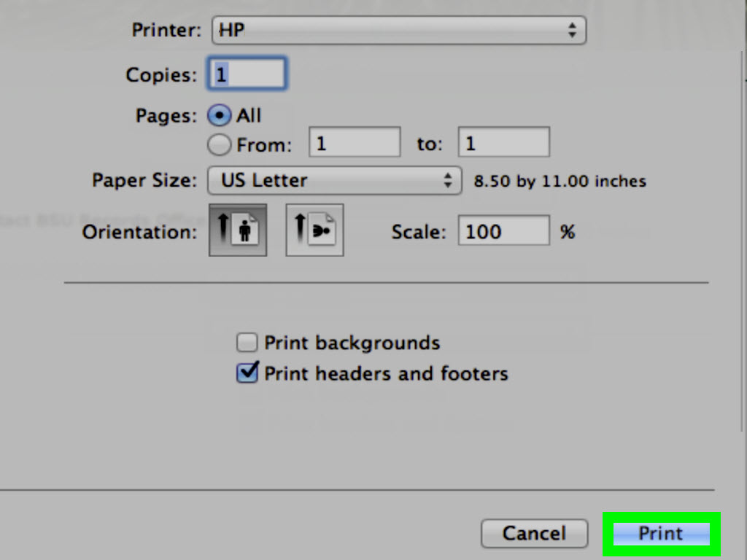
Task: Click the 'Pages:' label
Action: point(166,116)
